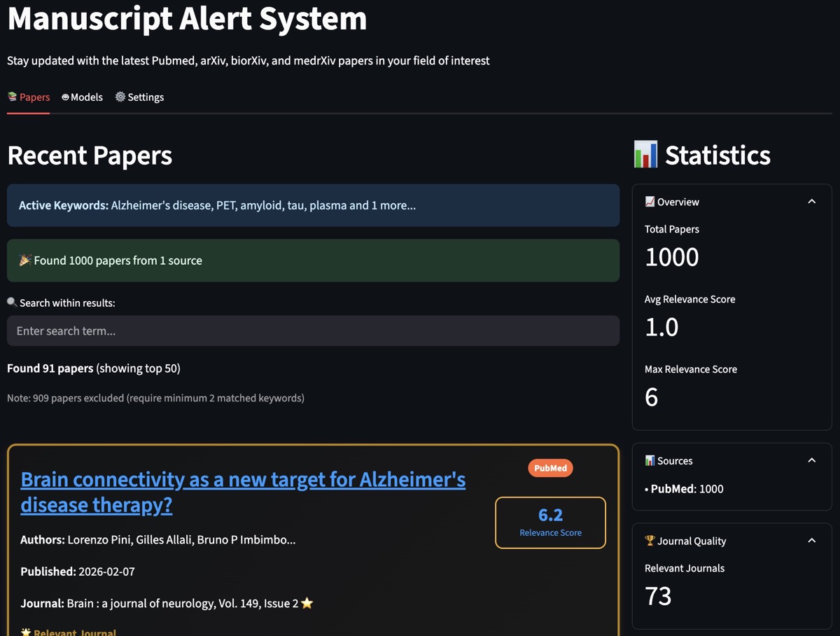Click the 6.2 Relevance Score box

click(550, 523)
